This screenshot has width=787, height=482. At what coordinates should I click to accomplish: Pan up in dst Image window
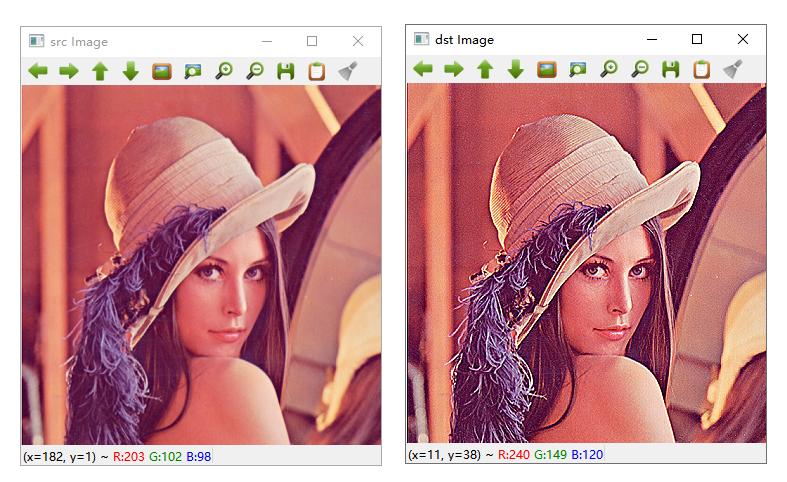click(x=485, y=69)
